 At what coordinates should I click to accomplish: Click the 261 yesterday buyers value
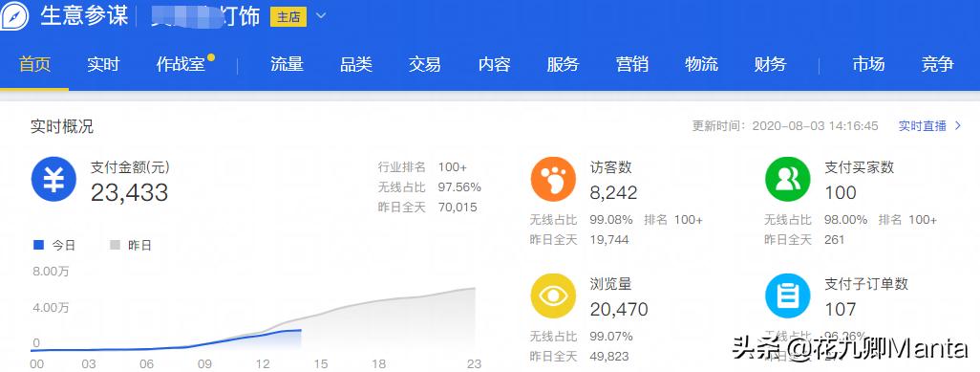(835, 239)
